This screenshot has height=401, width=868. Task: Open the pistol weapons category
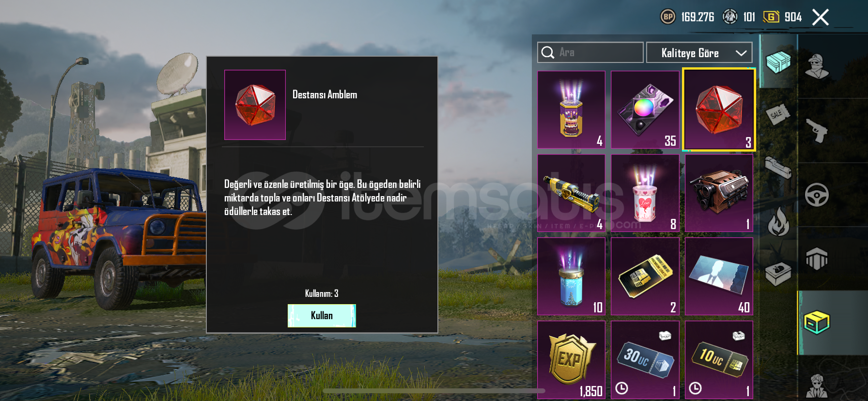click(817, 130)
